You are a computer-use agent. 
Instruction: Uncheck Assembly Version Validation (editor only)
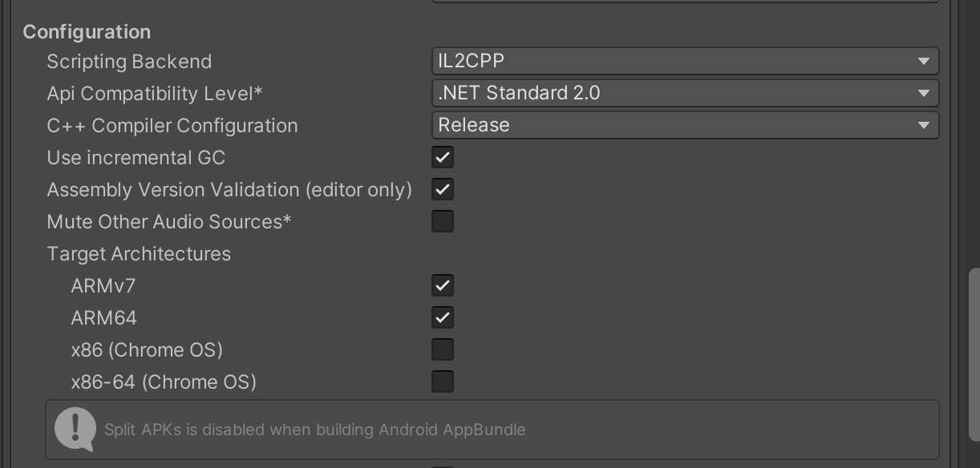[443, 189]
